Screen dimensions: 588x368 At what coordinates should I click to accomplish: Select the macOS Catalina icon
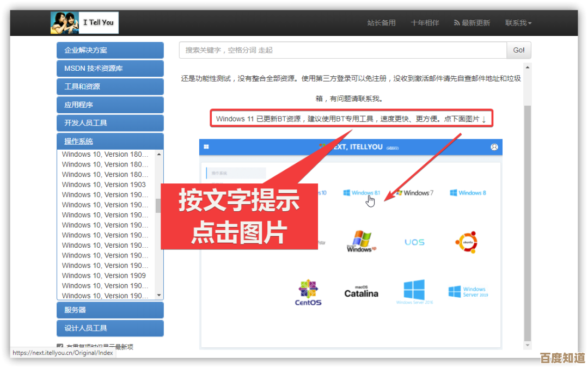coord(361,291)
